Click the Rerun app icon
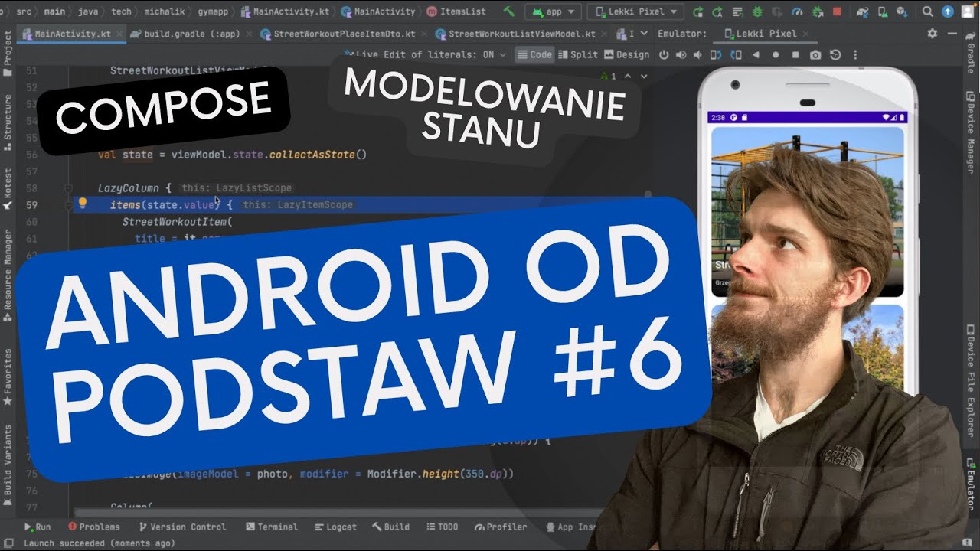Screen dimensions: 980x551 tap(697, 11)
